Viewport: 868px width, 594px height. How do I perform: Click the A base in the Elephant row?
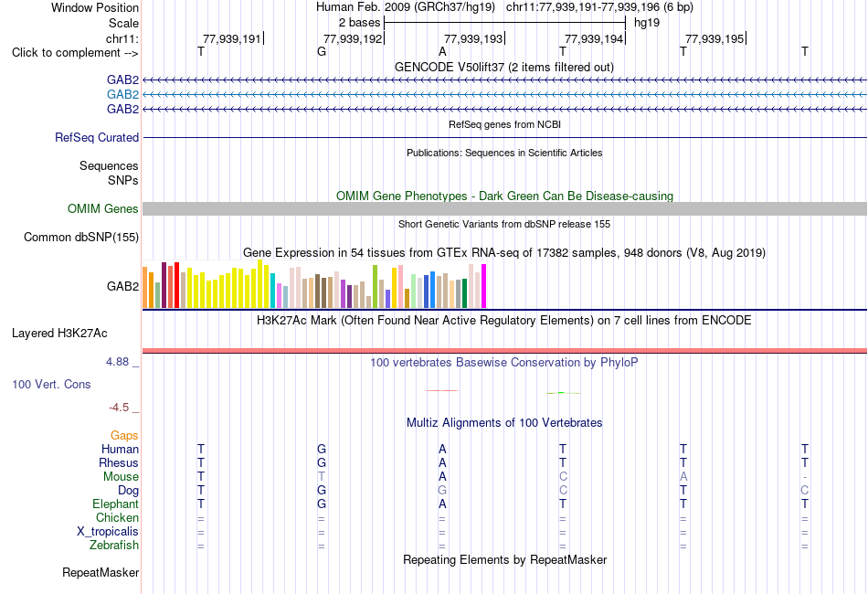click(442, 504)
